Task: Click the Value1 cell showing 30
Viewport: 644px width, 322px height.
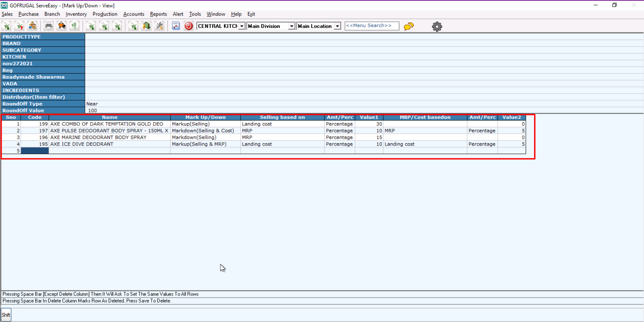Action: [369, 124]
